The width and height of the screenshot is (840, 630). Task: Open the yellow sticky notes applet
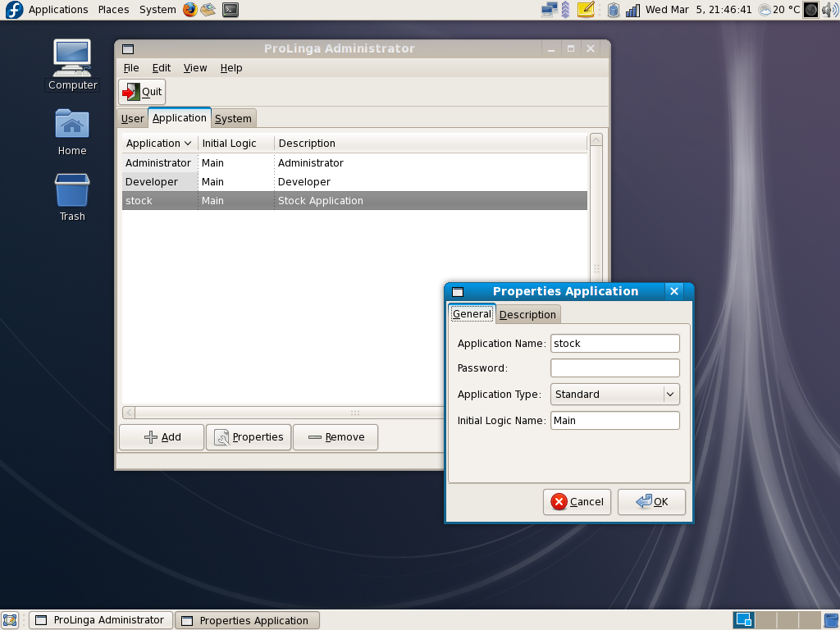pyautogui.click(x=586, y=10)
